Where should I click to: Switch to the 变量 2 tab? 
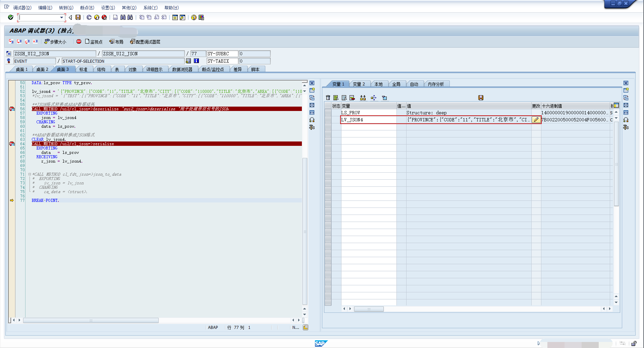(359, 84)
